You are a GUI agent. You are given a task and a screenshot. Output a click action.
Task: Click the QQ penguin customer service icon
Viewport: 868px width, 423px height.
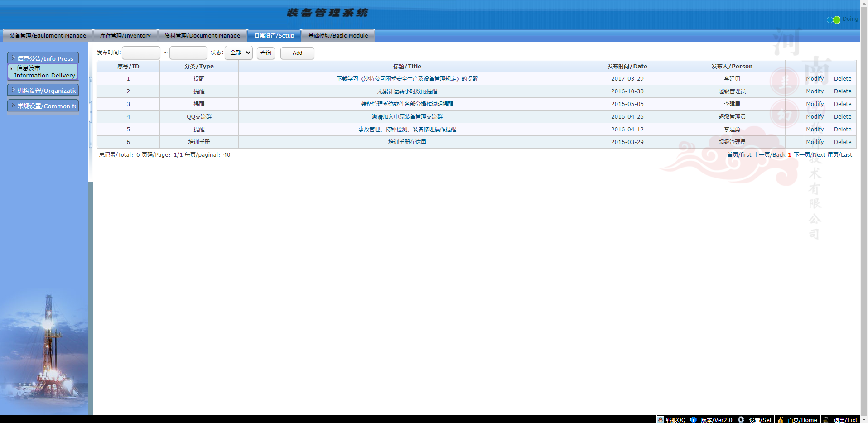[661, 420]
